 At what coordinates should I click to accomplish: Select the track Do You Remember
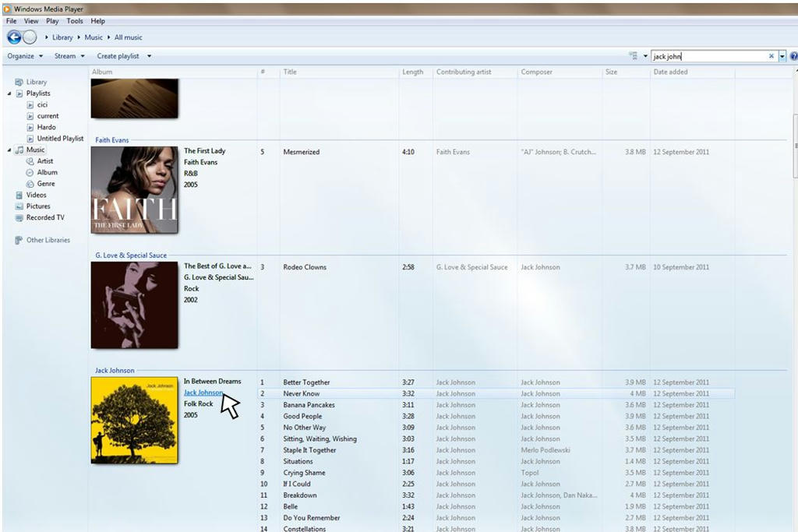coord(312,518)
